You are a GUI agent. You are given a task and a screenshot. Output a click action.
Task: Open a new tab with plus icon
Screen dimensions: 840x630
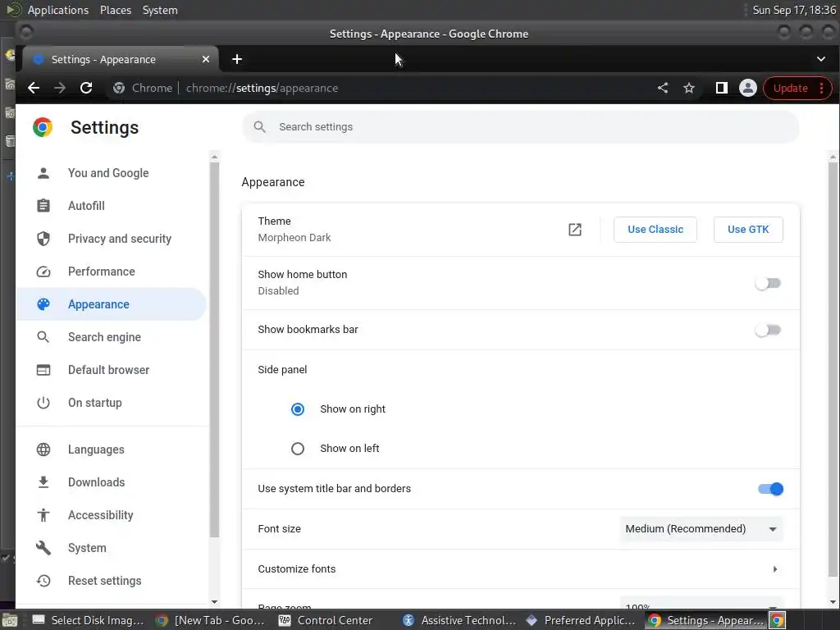237,59
